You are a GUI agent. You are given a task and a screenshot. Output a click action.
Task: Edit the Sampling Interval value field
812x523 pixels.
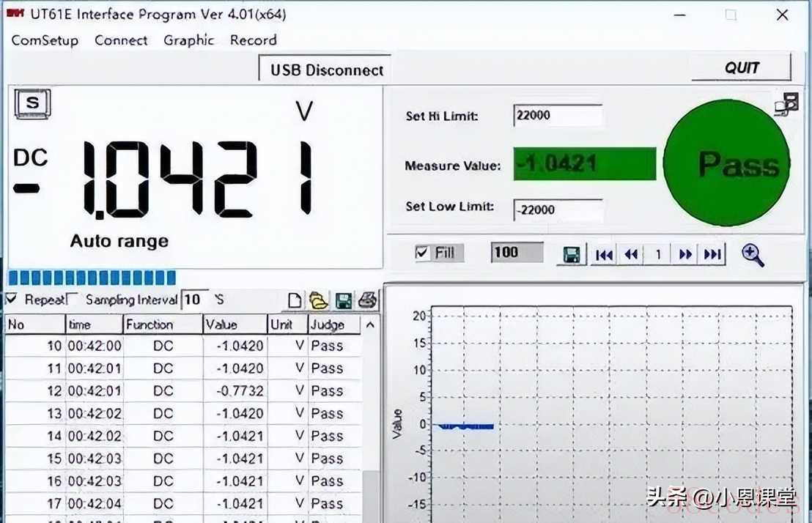tap(195, 300)
